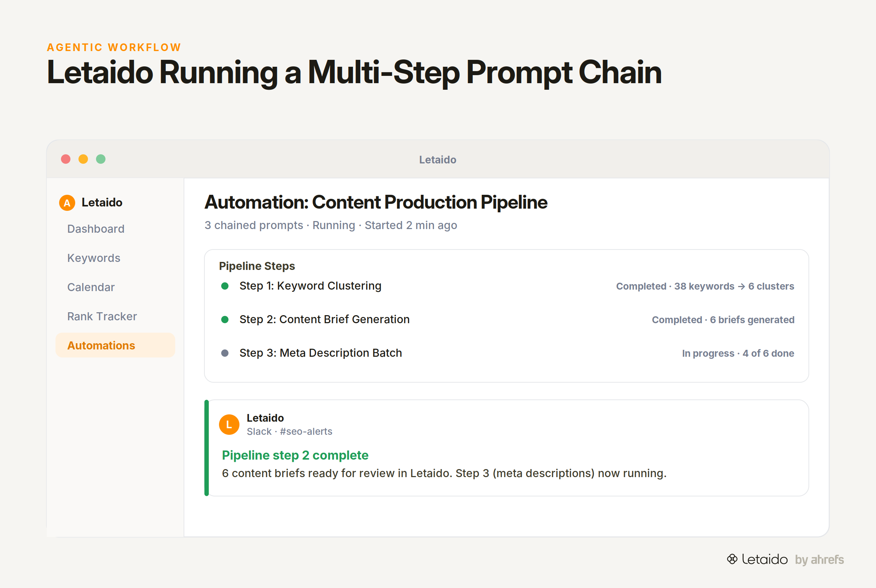Viewport: 876px width, 588px height.
Task: Click green status dot for Step 2
Action: [x=225, y=320]
